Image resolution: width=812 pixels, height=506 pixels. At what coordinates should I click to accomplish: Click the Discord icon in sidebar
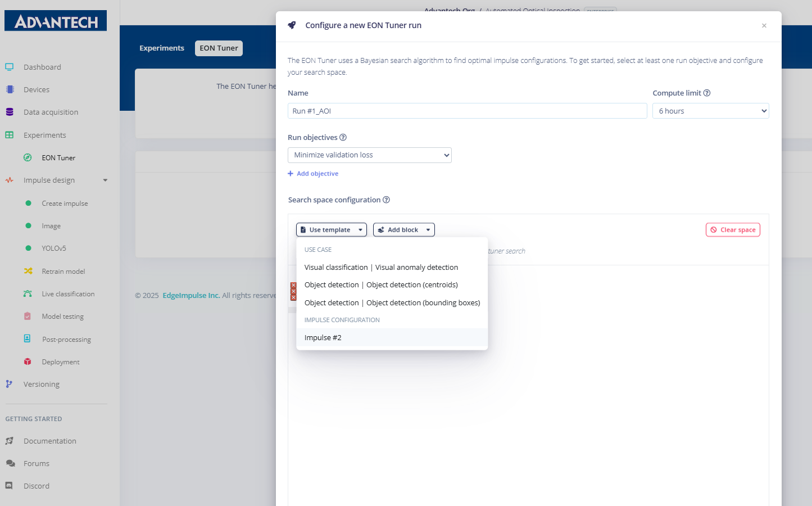pyautogui.click(x=9, y=486)
